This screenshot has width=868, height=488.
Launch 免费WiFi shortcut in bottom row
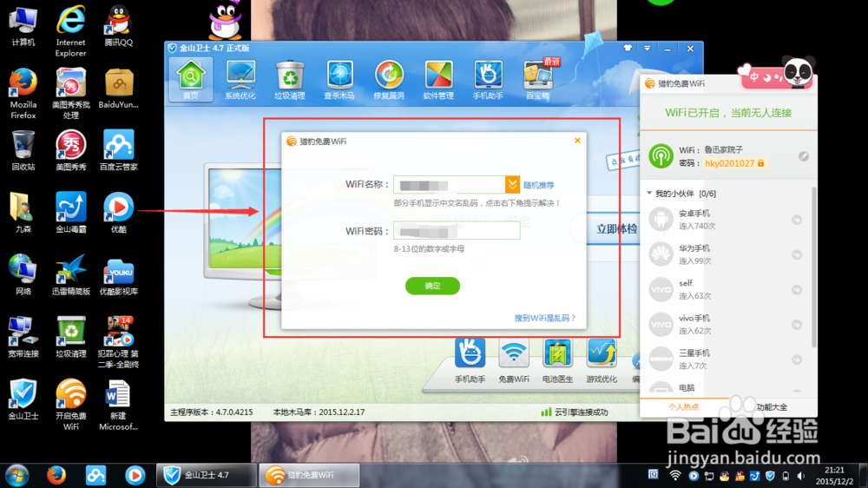pos(514,361)
